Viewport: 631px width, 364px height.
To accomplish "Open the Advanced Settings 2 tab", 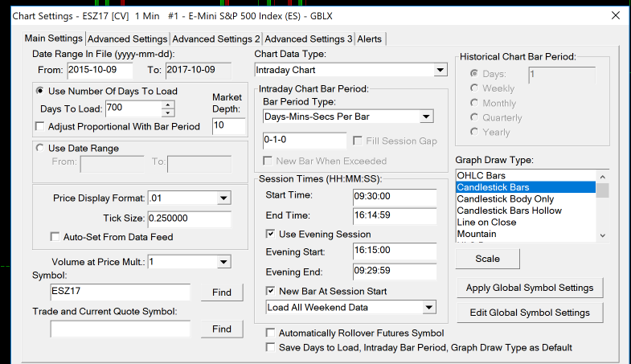I will 216,39.
